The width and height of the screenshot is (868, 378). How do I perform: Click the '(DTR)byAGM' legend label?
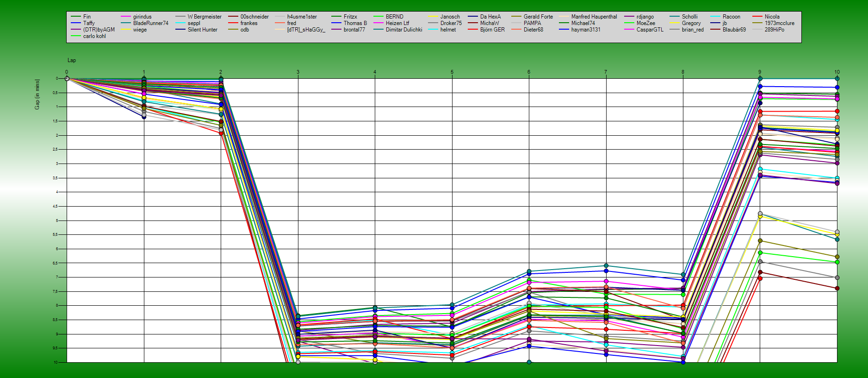pos(99,30)
